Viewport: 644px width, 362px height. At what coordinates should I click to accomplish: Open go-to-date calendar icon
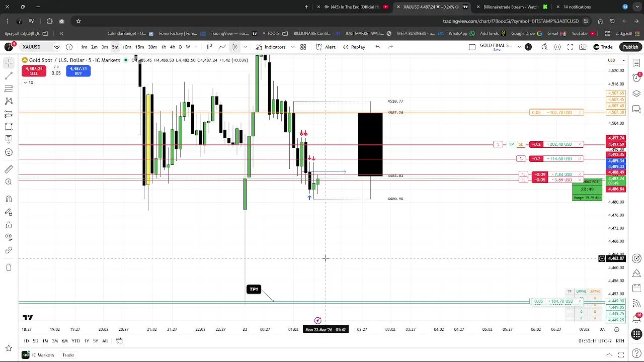click(x=119, y=341)
